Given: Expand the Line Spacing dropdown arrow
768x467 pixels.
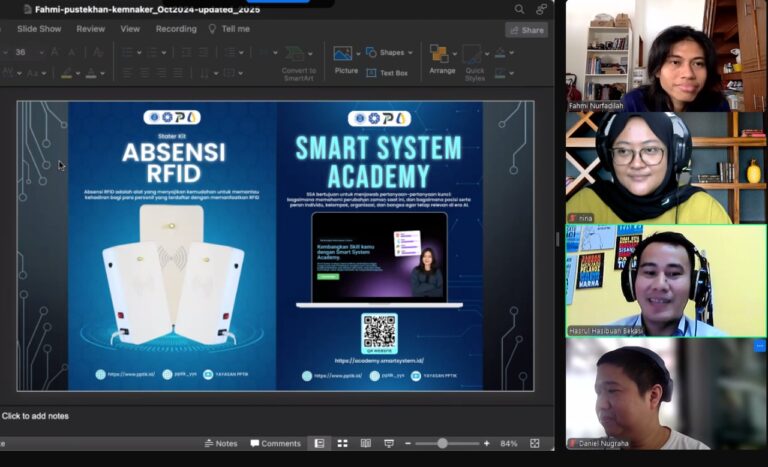Looking at the screenshot, I should (240, 52).
